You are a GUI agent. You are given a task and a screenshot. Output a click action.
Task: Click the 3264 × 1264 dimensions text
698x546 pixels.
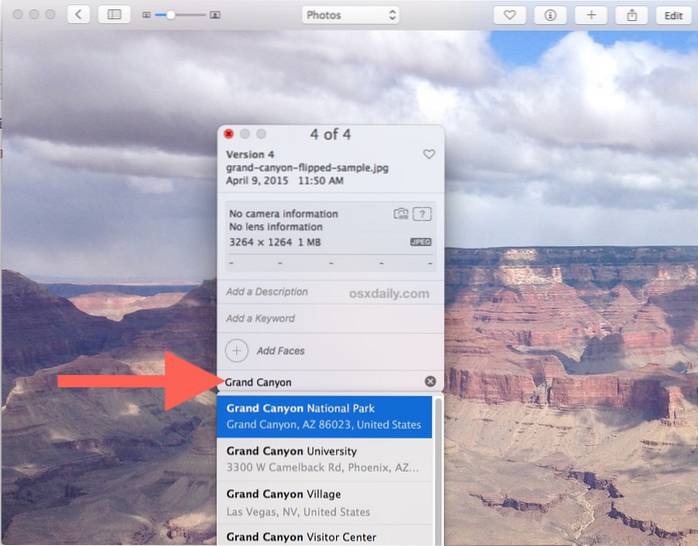pyautogui.click(x=260, y=243)
